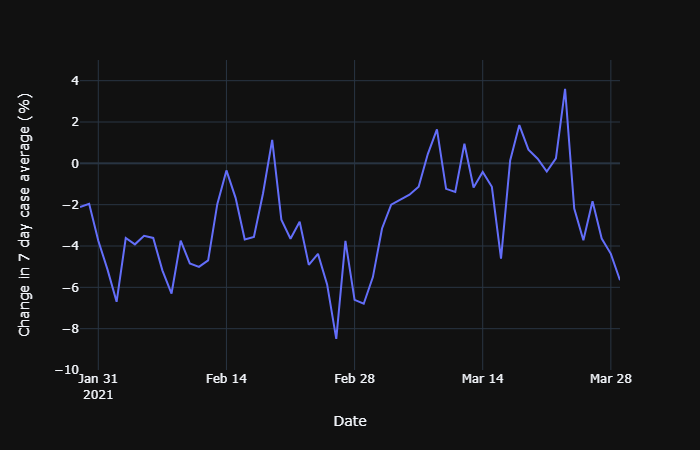This screenshot has width=700, height=450.
Task: Click the y-axis tick label '−2'
Action: pos(71,205)
